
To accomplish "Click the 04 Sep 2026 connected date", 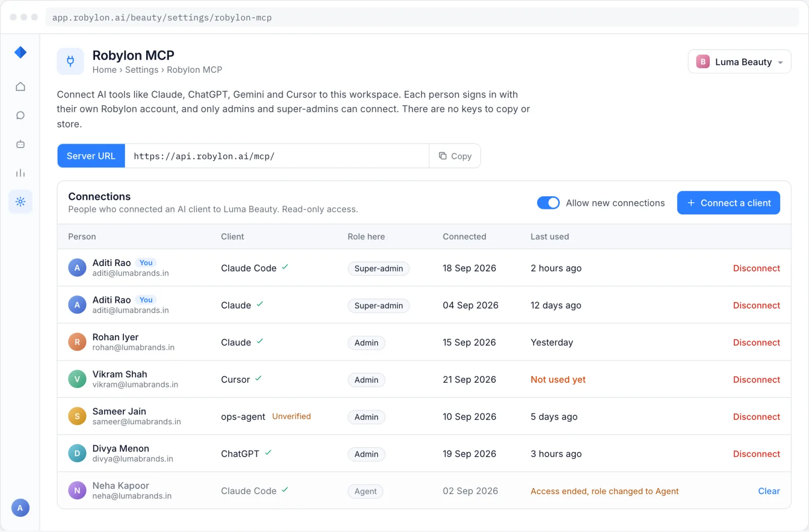I will tap(471, 305).
